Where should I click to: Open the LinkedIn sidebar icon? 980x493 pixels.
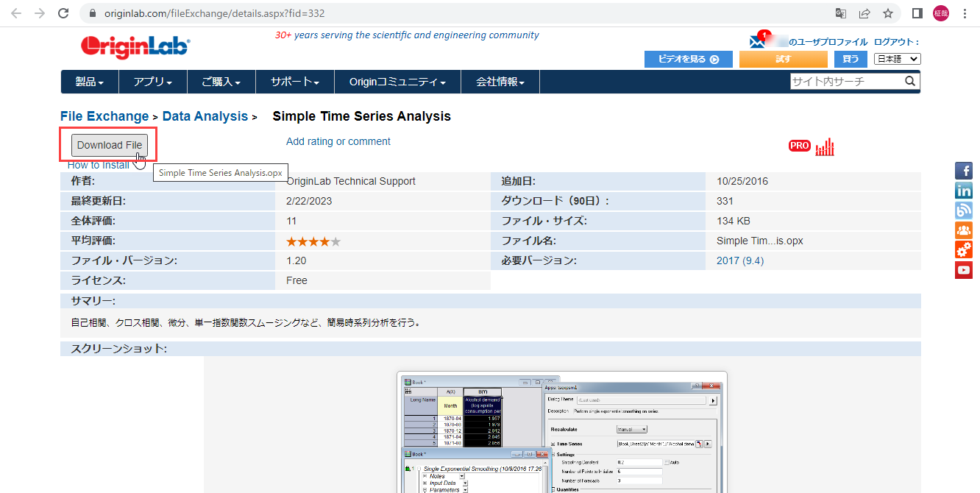pos(964,191)
